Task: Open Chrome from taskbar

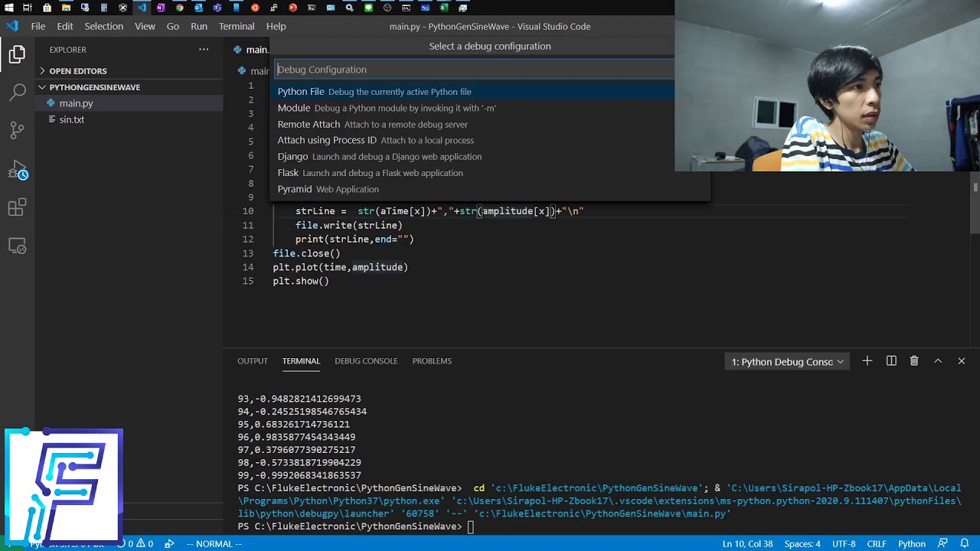Action: point(180,8)
